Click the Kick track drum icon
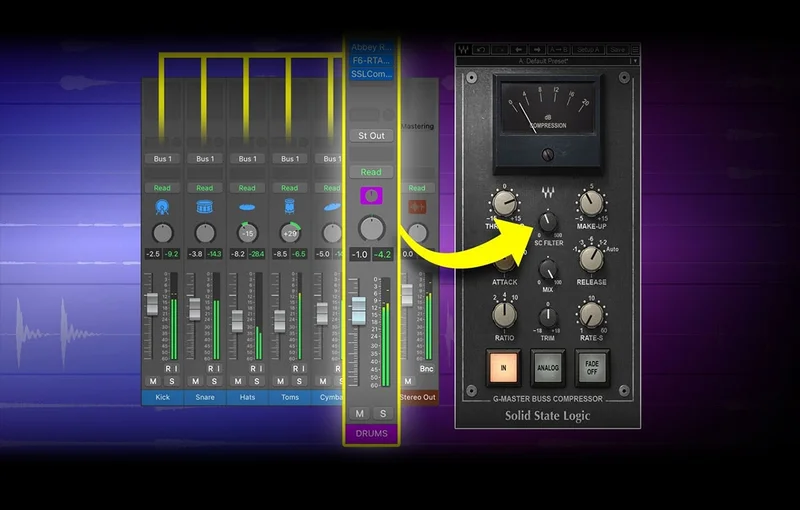The width and height of the screenshot is (800, 510). [x=162, y=207]
